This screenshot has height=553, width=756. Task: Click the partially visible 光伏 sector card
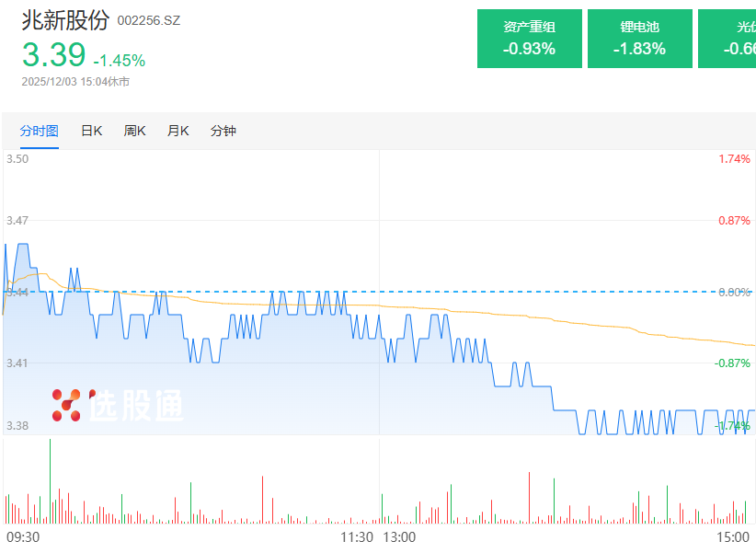(x=728, y=39)
